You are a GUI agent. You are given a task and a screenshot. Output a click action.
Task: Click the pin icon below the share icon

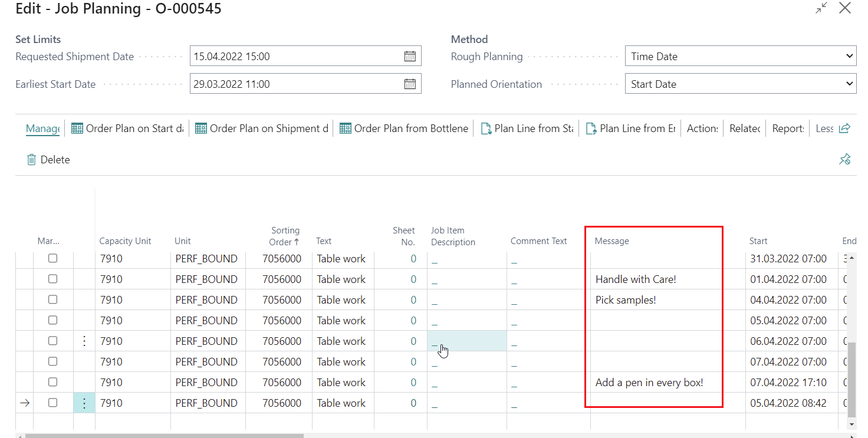point(844,159)
